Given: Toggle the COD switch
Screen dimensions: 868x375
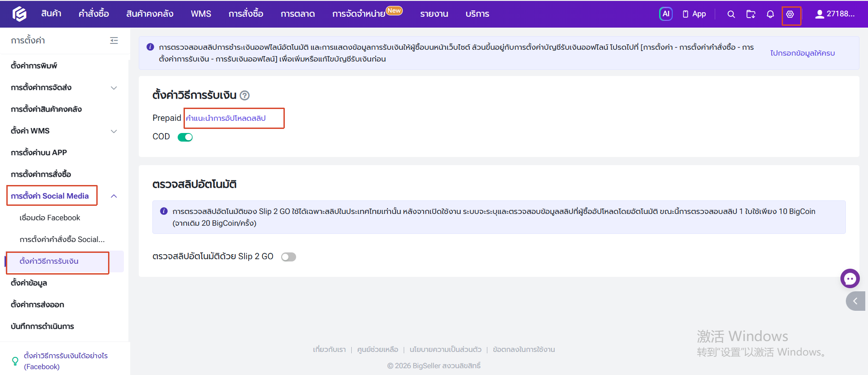Looking at the screenshot, I should point(185,137).
